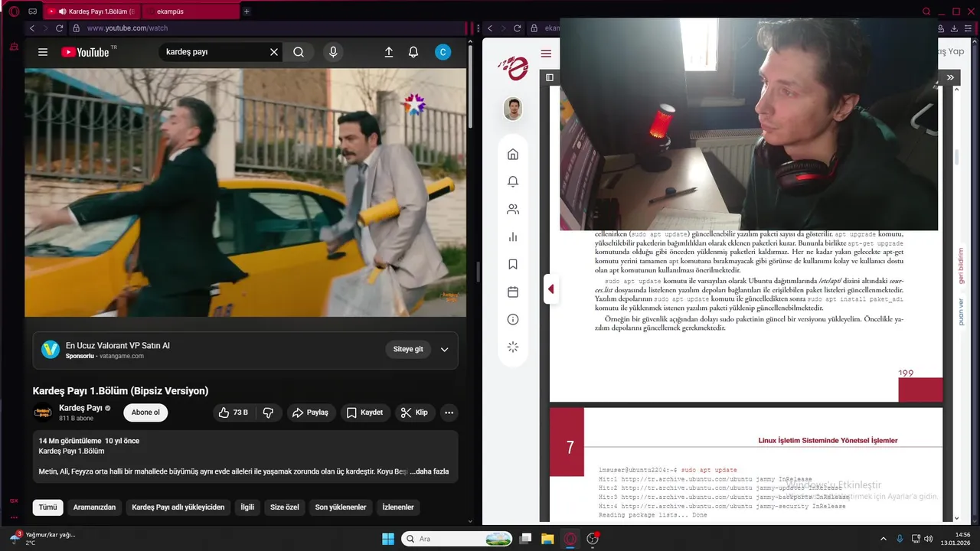This screenshot has height=551, width=980.
Task: Open ekampüs calendar icon in sidebar
Action: click(513, 292)
